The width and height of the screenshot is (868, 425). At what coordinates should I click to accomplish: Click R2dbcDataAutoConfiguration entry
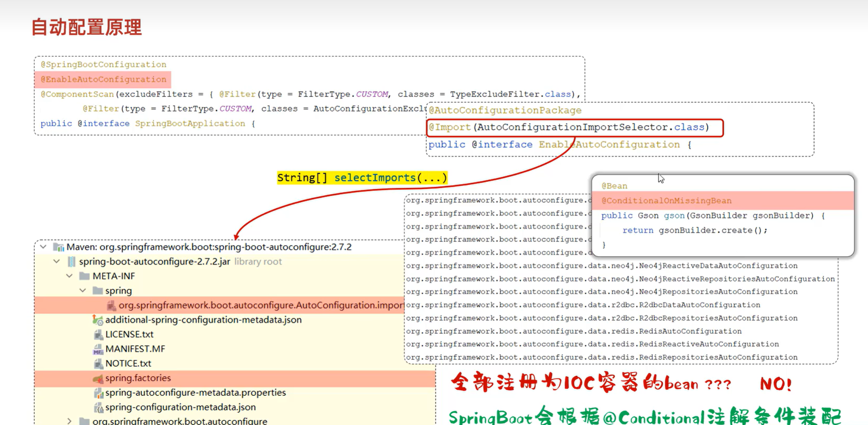[583, 305]
